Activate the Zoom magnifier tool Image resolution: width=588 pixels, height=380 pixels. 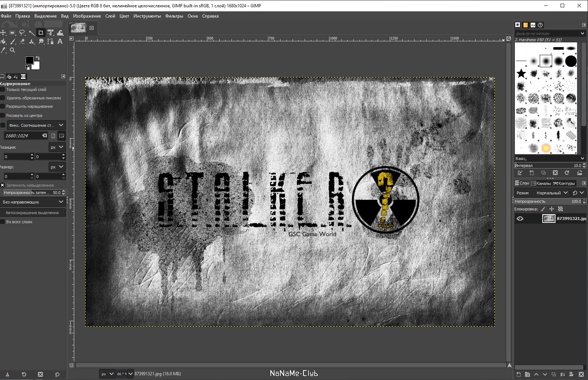(13, 50)
